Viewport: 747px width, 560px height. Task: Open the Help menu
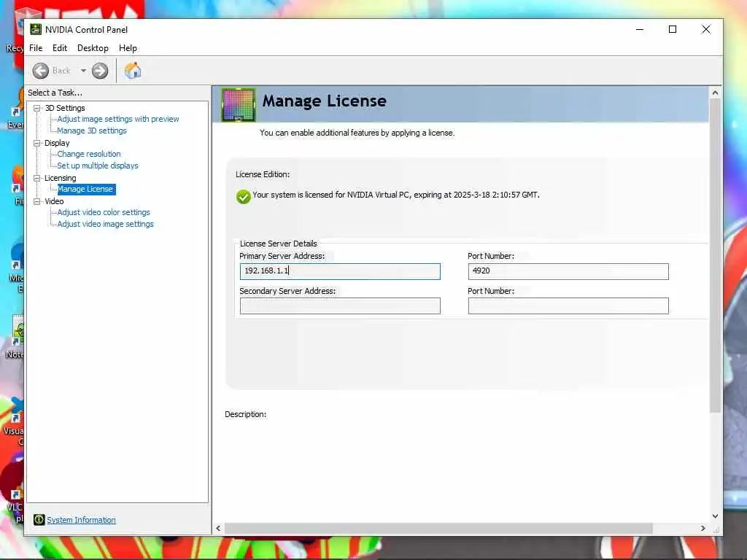tap(128, 48)
